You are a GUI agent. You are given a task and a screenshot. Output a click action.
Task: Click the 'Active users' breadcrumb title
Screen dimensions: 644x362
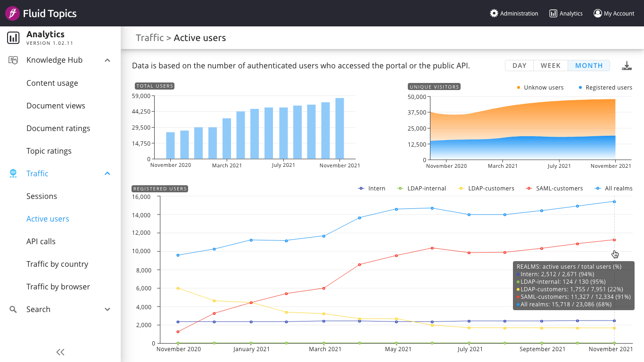click(x=200, y=38)
